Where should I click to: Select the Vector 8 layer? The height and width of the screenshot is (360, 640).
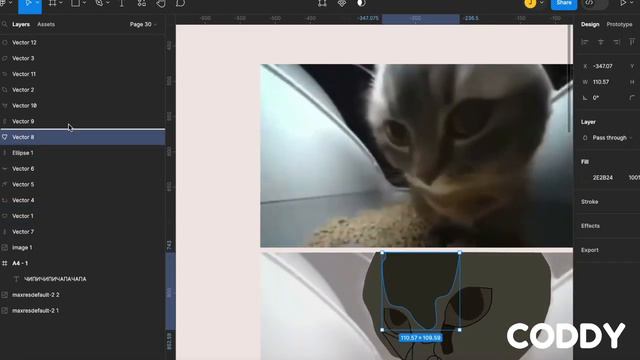point(82,137)
